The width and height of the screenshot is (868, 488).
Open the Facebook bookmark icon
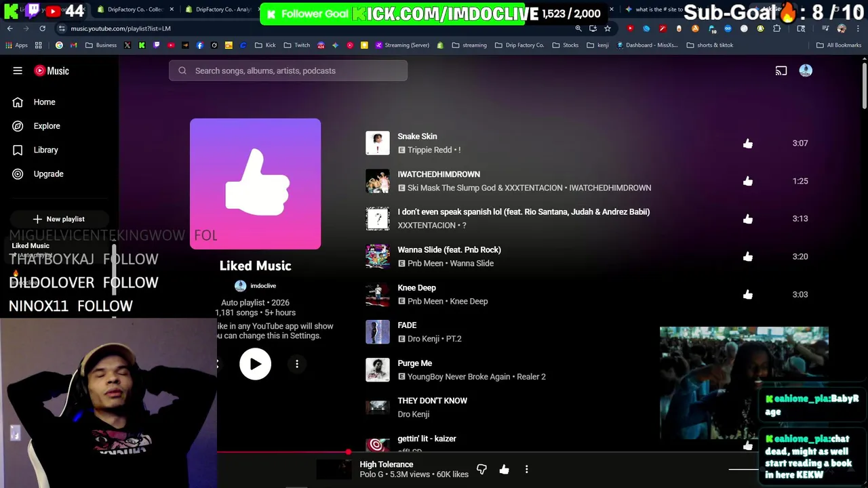click(199, 45)
